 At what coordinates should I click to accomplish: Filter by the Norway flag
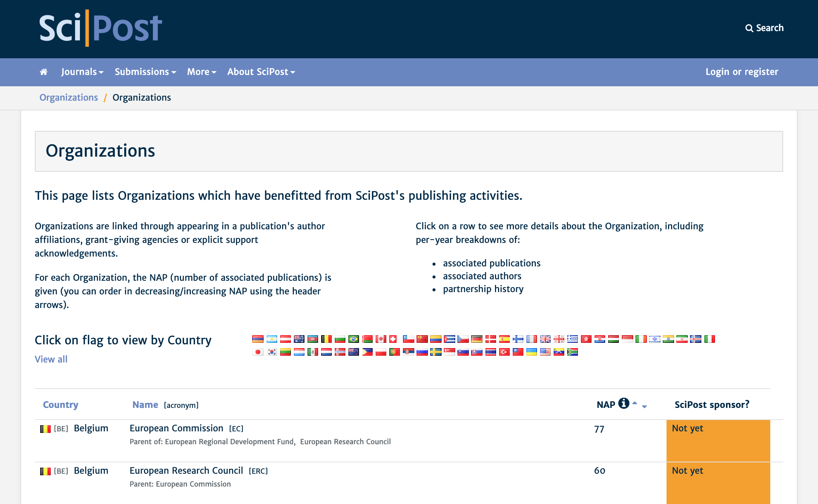coord(340,352)
